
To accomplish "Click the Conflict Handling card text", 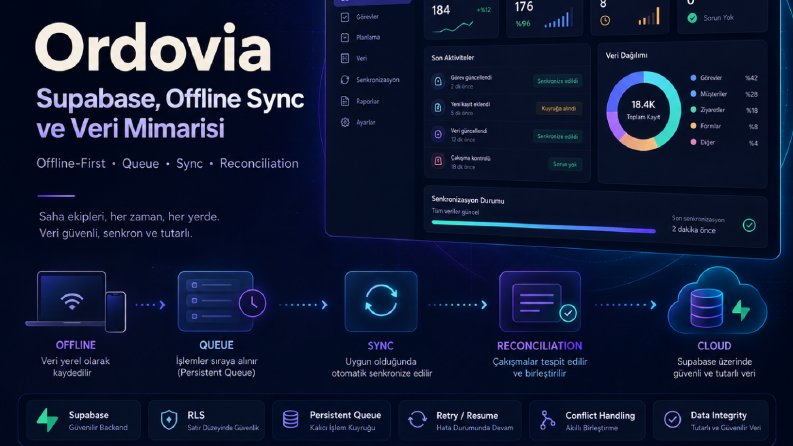I will [x=600, y=420].
